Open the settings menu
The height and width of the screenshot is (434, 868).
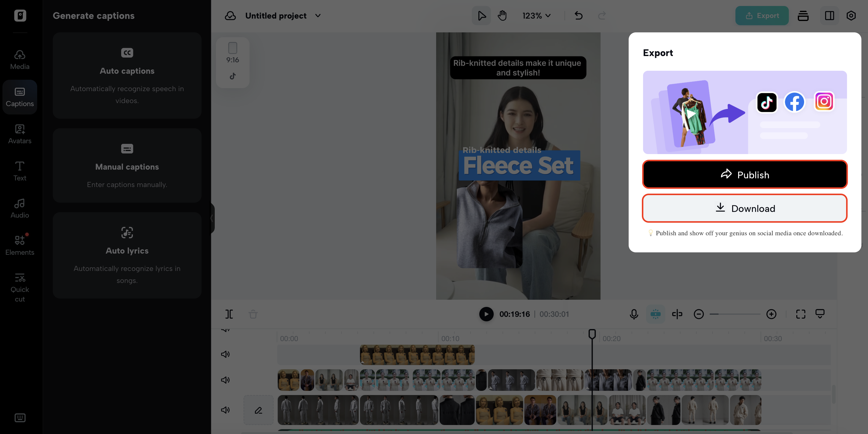(x=851, y=16)
